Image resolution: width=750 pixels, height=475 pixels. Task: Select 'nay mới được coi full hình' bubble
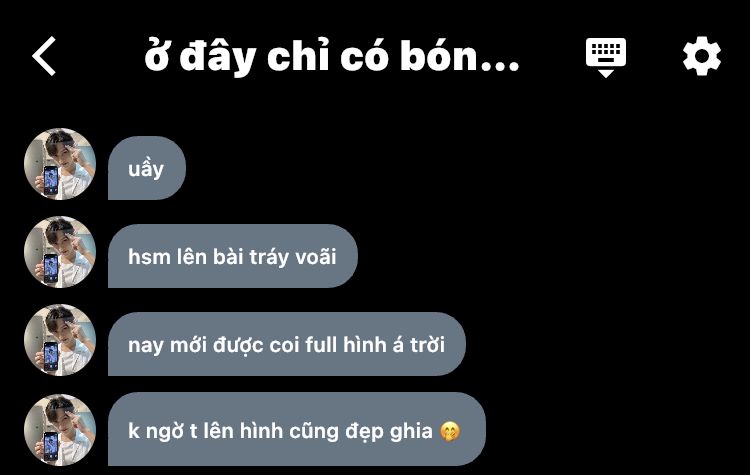(x=287, y=344)
